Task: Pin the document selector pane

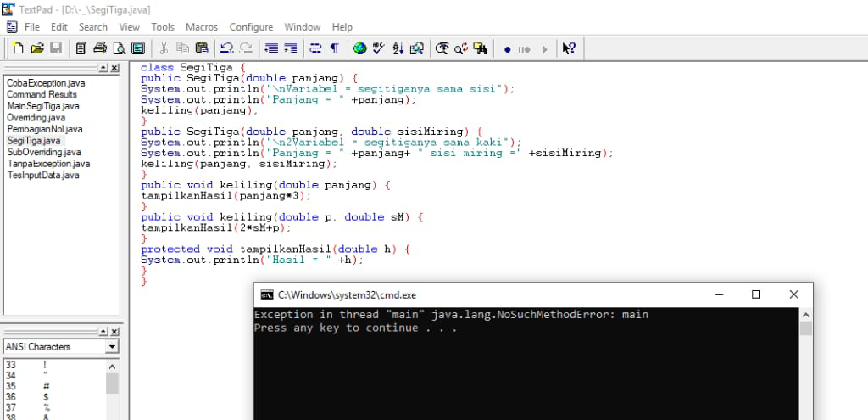Action: [103, 68]
